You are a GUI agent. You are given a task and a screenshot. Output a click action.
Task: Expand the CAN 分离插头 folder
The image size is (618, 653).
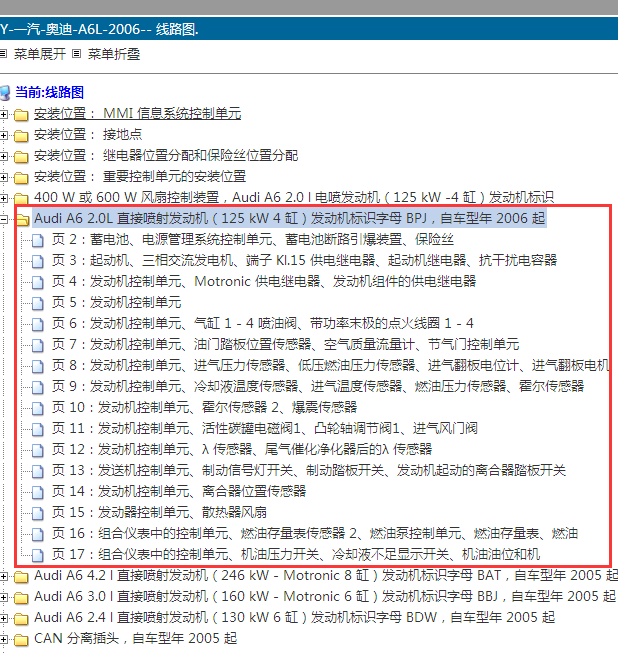point(4,639)
